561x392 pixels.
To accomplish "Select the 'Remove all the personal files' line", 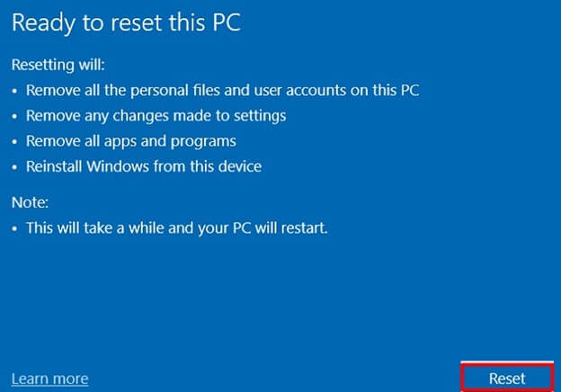I will tap(222, 90).
